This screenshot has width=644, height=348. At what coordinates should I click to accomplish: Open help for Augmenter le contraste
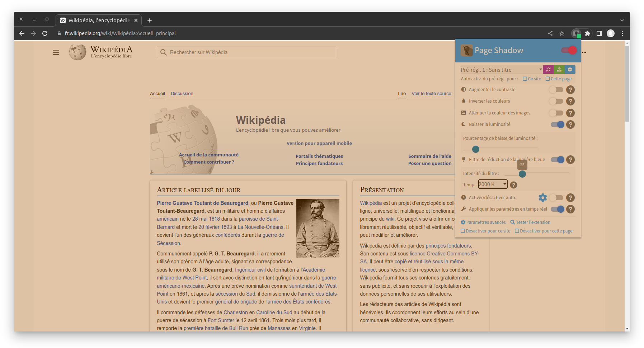(x=570, y=90)
